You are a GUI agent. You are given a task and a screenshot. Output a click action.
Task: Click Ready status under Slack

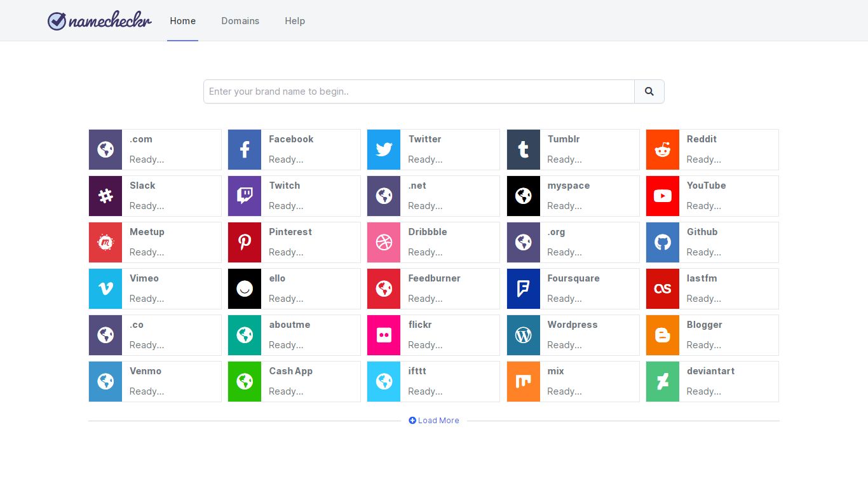tap(147, 206)
